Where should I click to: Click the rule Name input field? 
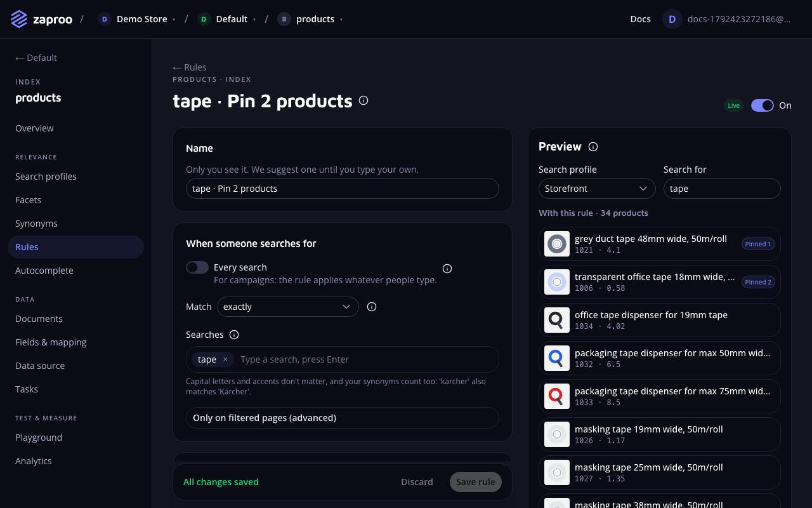coord(343,189)
